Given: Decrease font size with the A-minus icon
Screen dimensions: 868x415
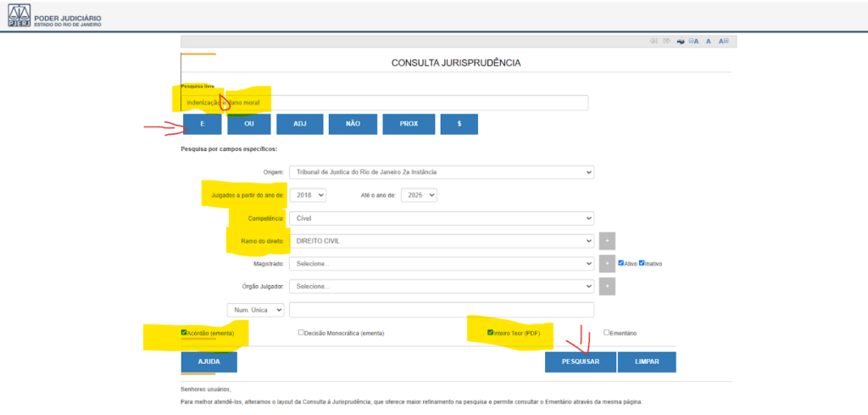Looking at the screenshot, I should click(x=694, y=41).
